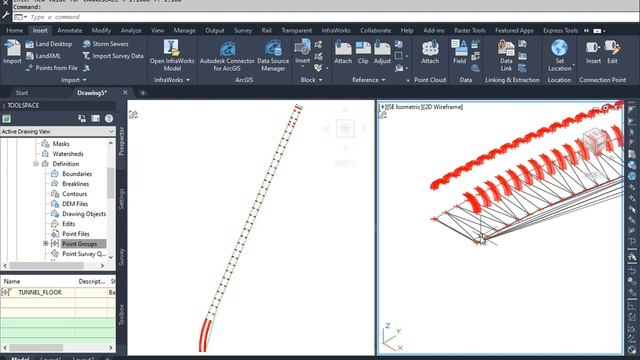Viewport: 640px width, 360px height.
Task: Select DEM Files tree item
Action: click(75, 204)
